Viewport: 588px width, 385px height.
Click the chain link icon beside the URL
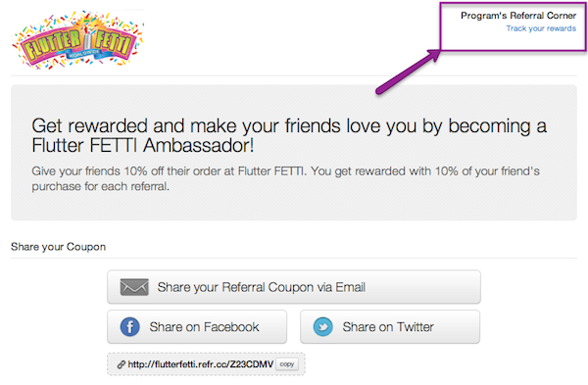[x=122, y=364]
